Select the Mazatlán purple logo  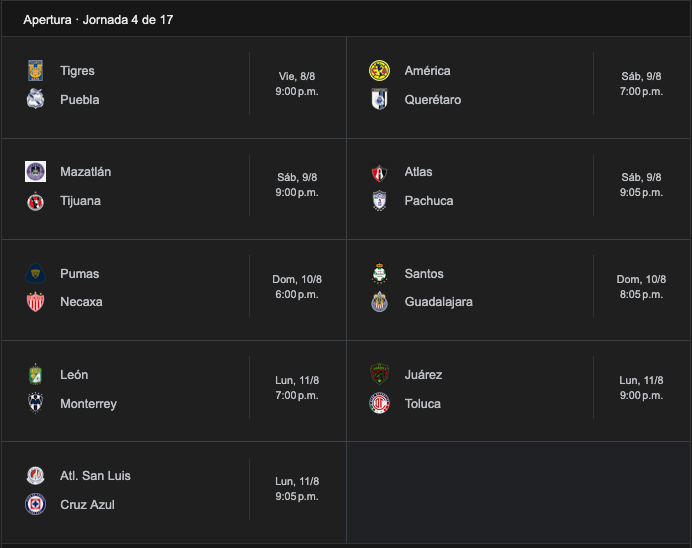pos(35,172)
